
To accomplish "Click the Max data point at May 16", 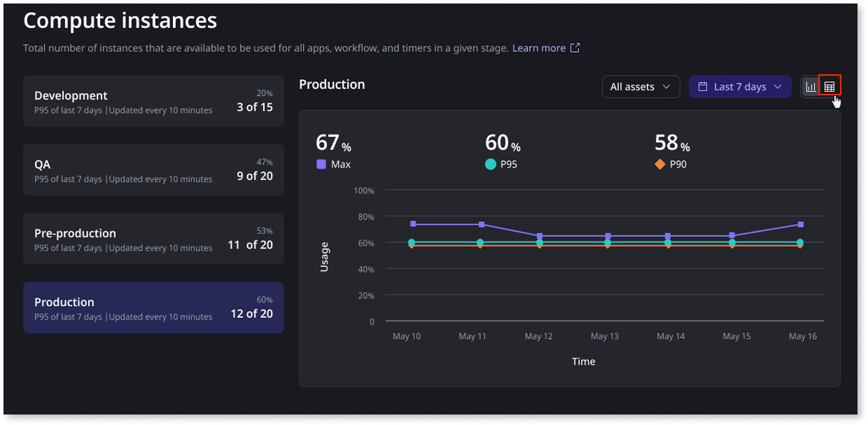I will tap(800, 225).
